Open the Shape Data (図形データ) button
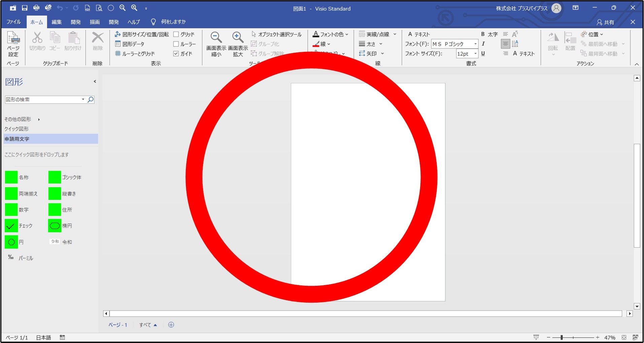Screen dimensions: 644x343 point(130,44)
